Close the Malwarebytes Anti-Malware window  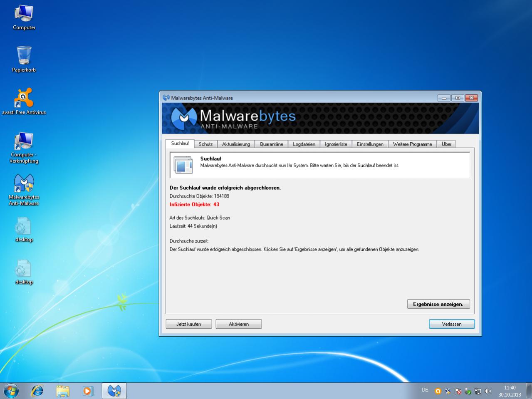click(x=471, y=98)
